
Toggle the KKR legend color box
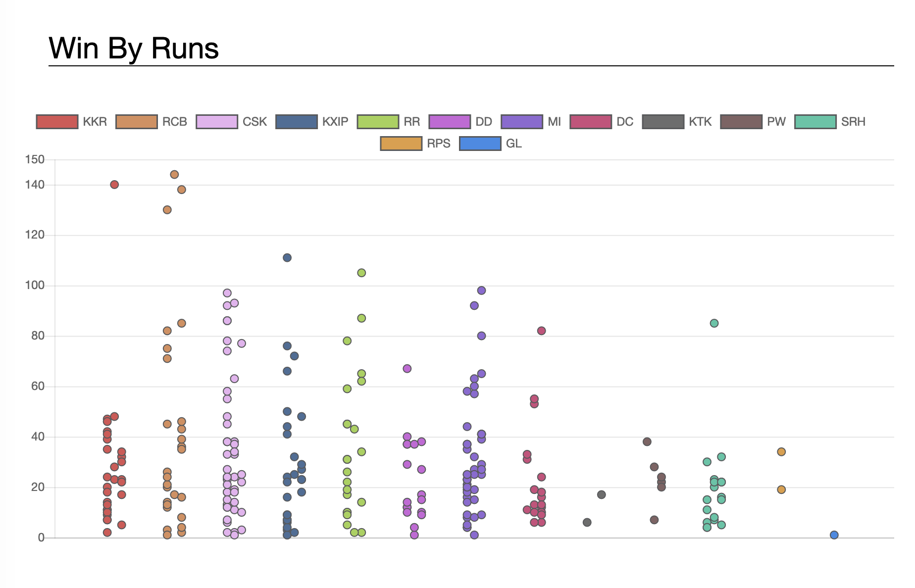(x=57, y=122)
